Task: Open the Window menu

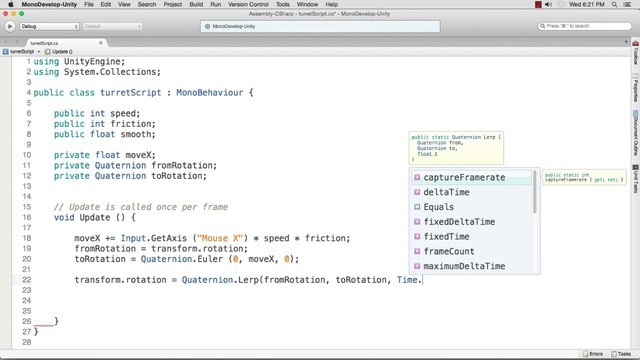Action: (307, 4)
